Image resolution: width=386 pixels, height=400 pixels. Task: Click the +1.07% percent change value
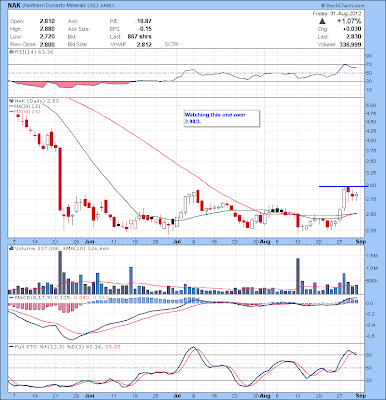[349, 21]
